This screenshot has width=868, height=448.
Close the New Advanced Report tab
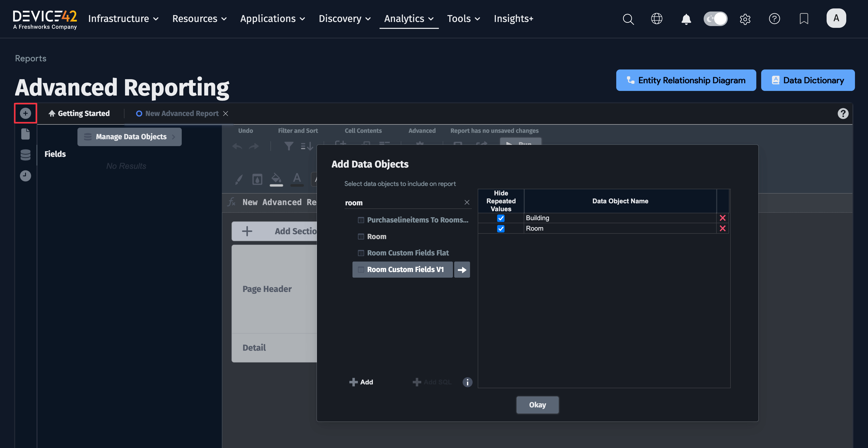226,113
